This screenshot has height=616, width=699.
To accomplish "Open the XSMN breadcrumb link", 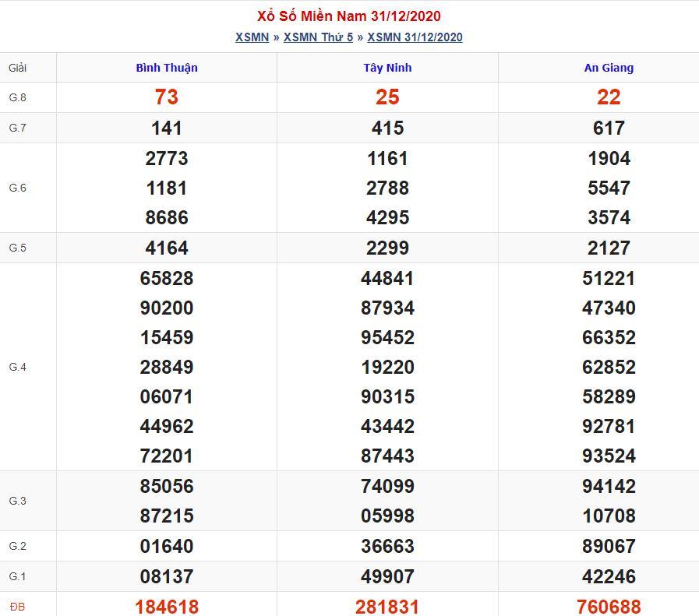I will click(252, 37).
